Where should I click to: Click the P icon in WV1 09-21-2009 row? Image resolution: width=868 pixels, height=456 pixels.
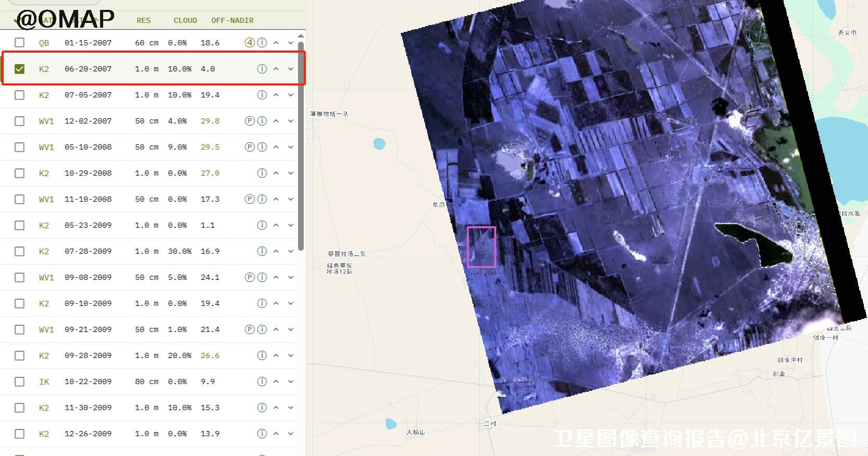(250, 329)
